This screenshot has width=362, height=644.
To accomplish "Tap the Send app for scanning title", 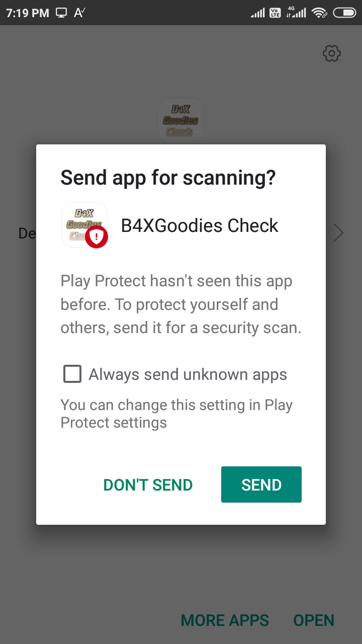I will [168, 178].
